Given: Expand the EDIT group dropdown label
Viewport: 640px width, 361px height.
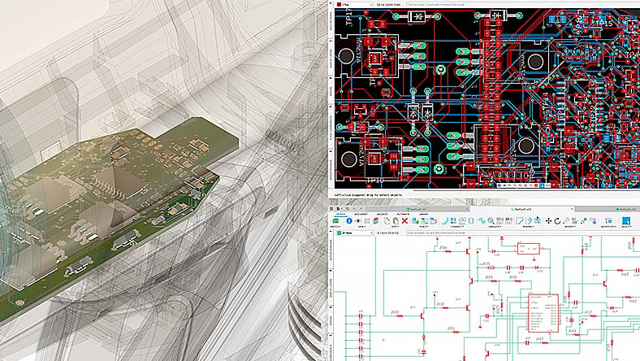Looking at the screenshot, I should coord(395,227).
